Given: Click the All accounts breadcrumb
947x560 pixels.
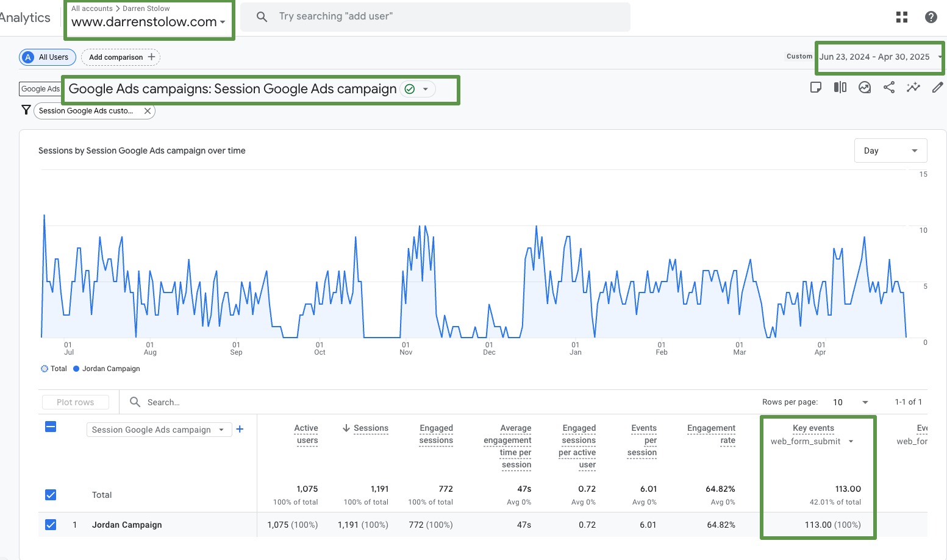Looking at the screenshot, I should click(92, 9).
